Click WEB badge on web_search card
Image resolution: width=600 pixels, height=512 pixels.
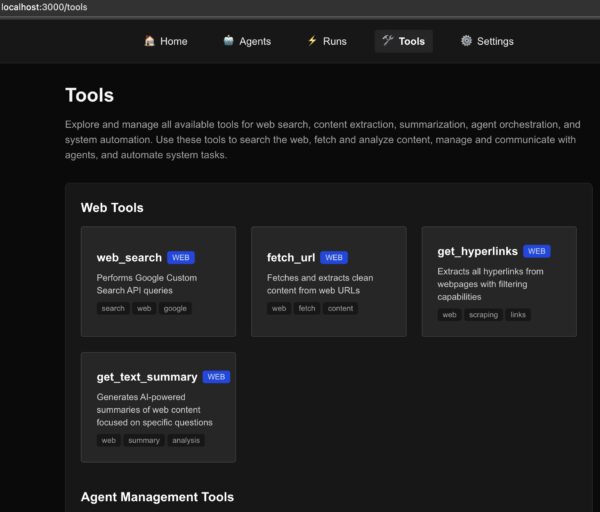point(181,257)
